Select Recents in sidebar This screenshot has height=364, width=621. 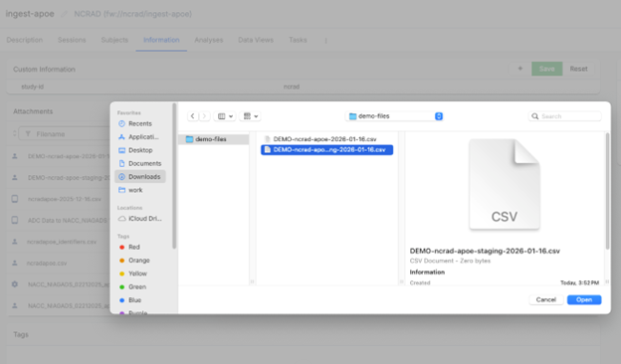click(x=139, y=123)
